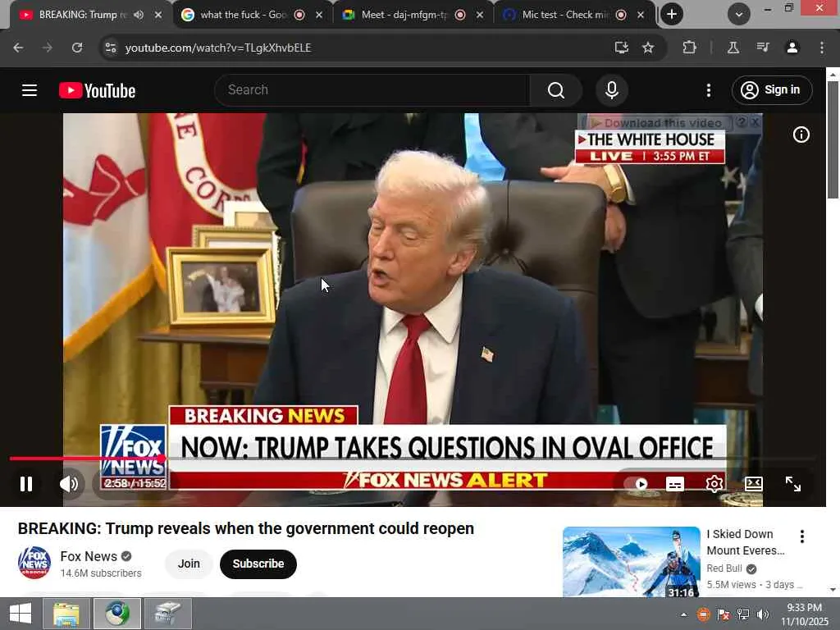Open a new browser tab
The image size is (840, 630).
coord(672,15)
